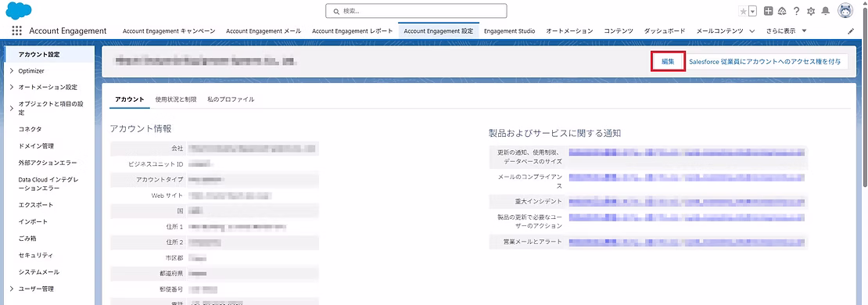
Task: Open オブジェクトと項目の設定 in the sidebar
Action: coord(51,108)
